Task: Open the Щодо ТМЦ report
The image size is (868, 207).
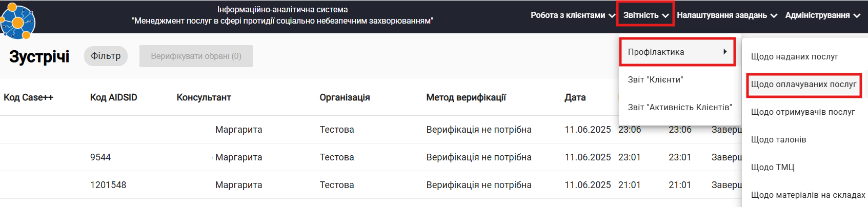Action: pos(772,167)
